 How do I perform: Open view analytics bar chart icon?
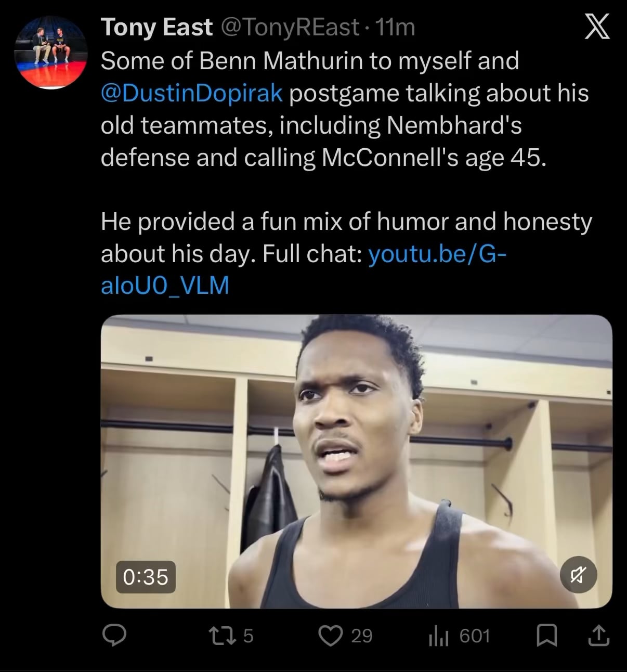point(438,636)
